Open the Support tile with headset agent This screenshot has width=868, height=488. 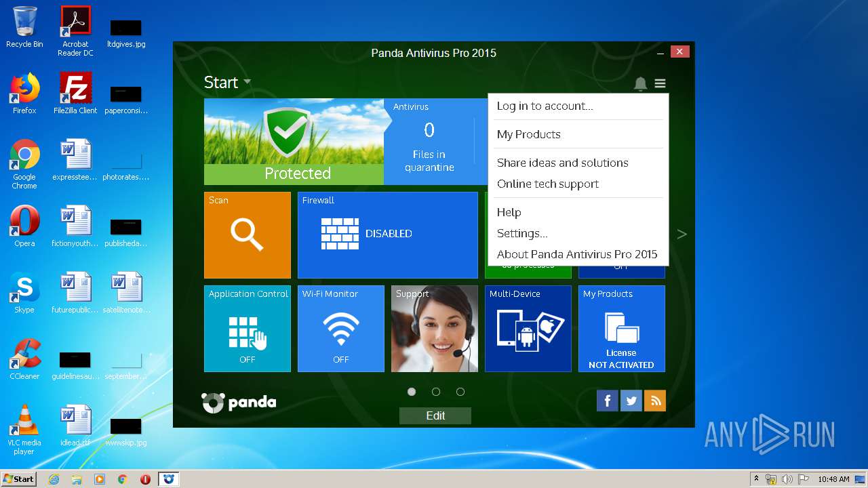pyautogui.click(x=435, y=328)
